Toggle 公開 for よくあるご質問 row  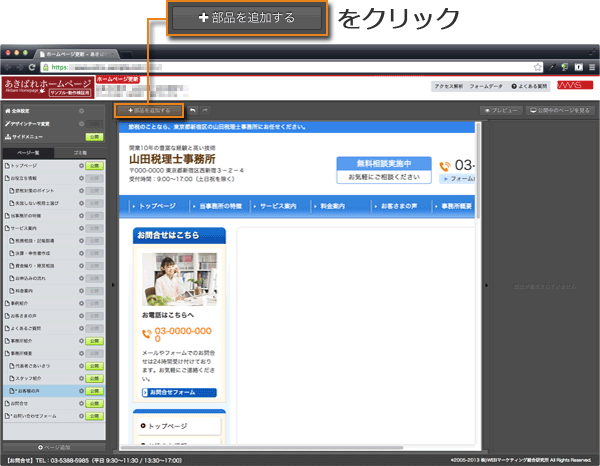(x=95, y=329)
